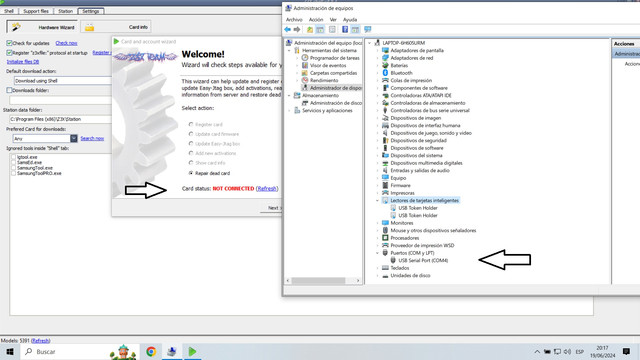This screenshot has width=640, height=360.
Task: Open the Ver menu
Action: coord(333,20)
